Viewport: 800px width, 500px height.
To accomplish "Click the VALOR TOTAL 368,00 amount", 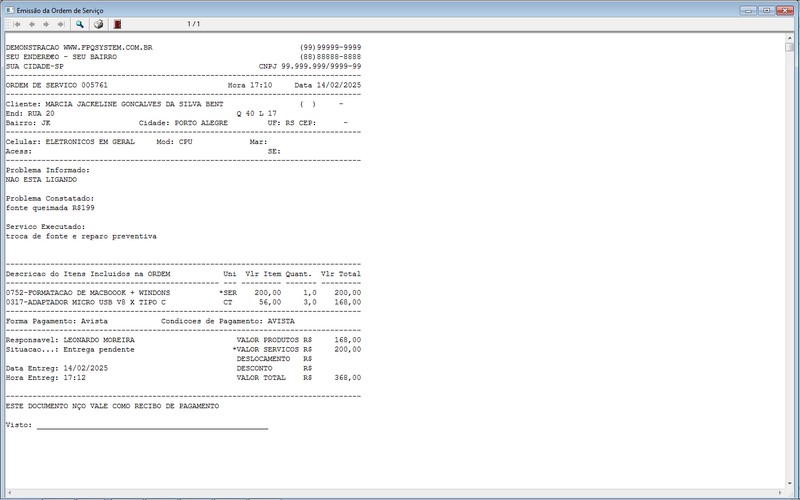I will (347, 378).
